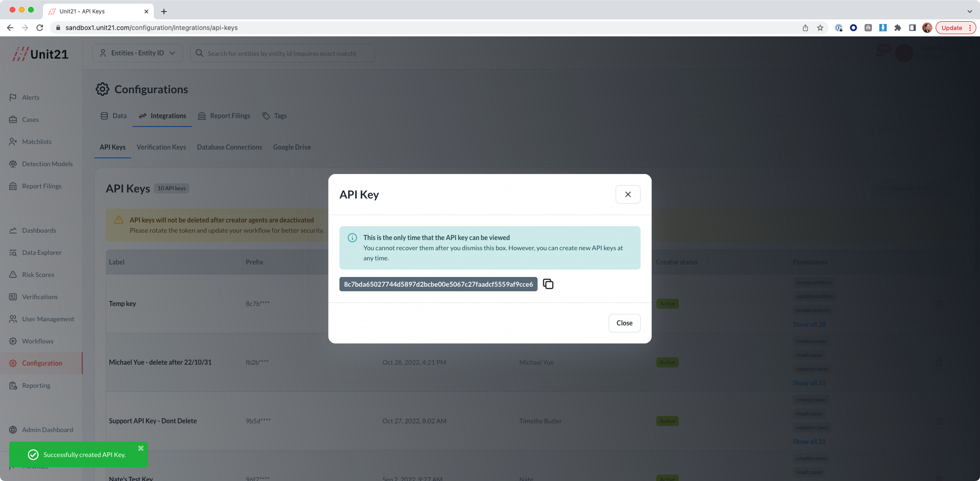Viewport: 980px width, 481px height.
Task: Switch to the Tags tab
Action: point(275,116)
